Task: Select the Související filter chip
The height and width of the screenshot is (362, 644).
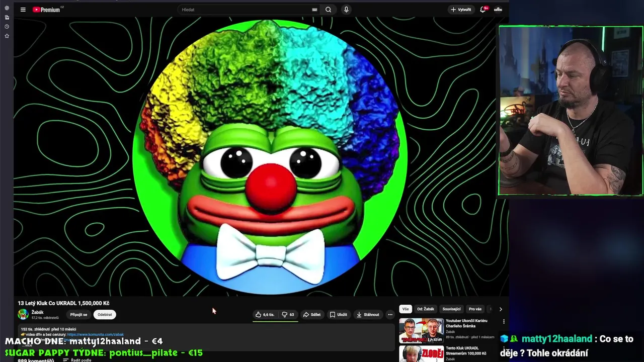Action: click(451, 309)
